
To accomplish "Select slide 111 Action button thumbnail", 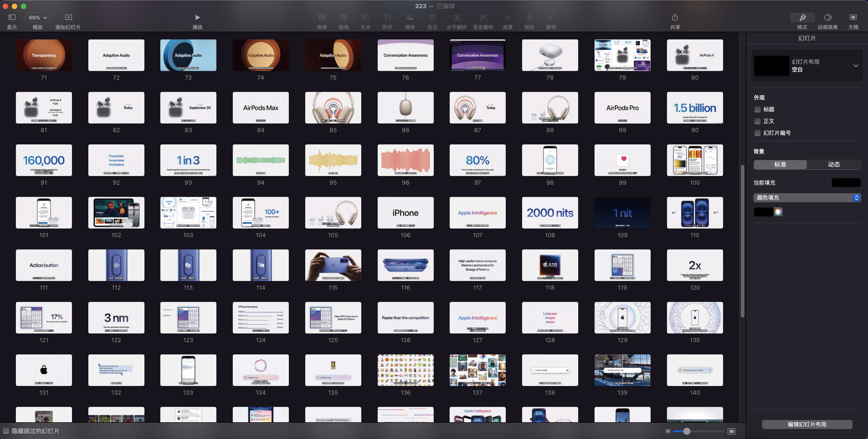I will [44, 265].
